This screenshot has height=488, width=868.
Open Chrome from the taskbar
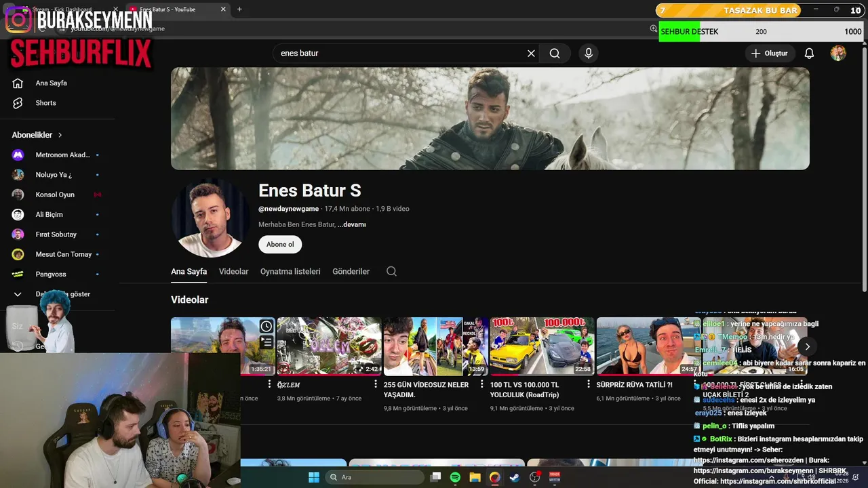tap(494, 477)
